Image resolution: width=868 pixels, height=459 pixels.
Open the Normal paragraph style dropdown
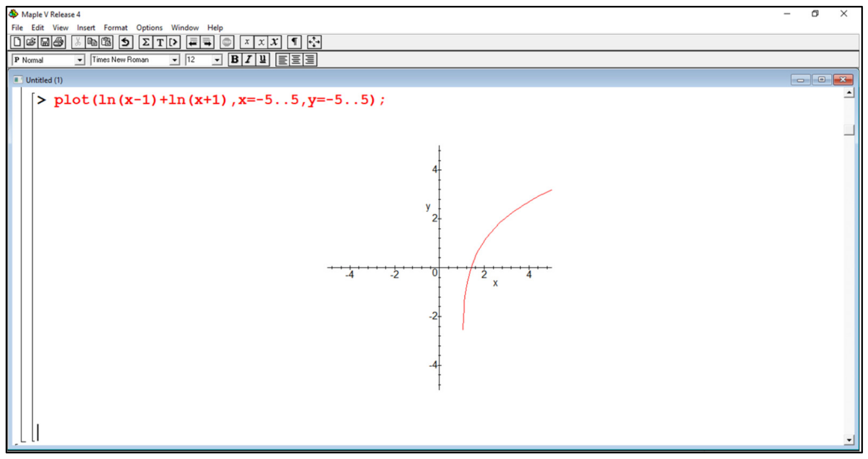80,60
